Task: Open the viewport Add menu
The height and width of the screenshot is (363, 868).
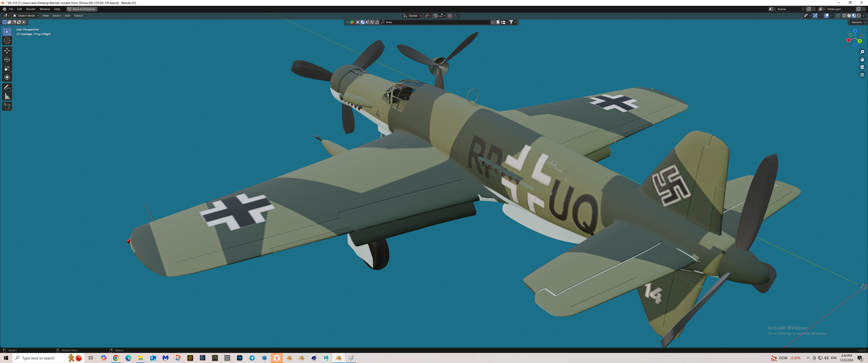Action: pos(67,15)
